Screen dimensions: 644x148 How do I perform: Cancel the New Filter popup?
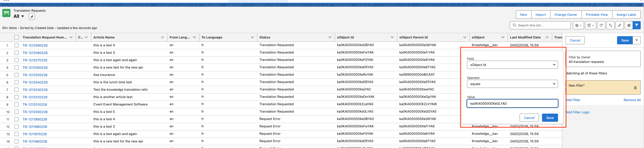(x=529, y=118)
